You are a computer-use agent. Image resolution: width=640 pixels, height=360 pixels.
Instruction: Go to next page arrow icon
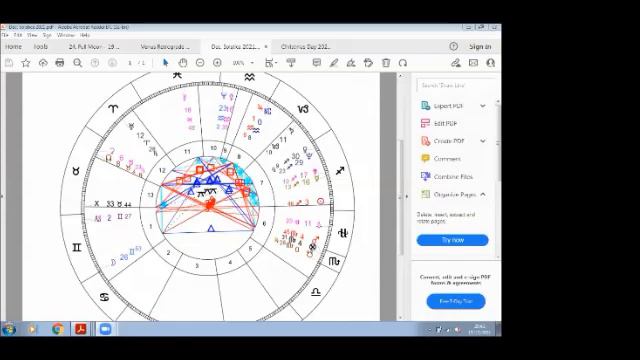[x=112, y=63]
